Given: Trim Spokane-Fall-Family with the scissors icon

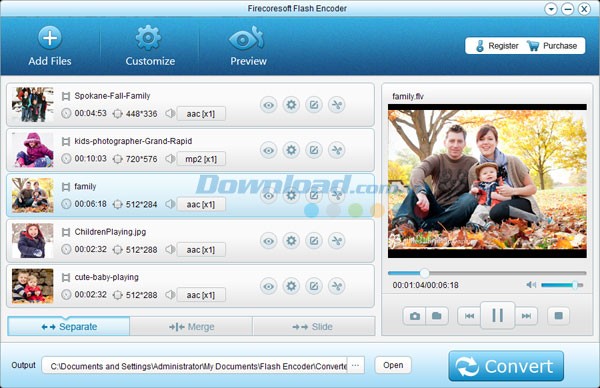Looking at the screenshot, I should click(x=337, y=105).
